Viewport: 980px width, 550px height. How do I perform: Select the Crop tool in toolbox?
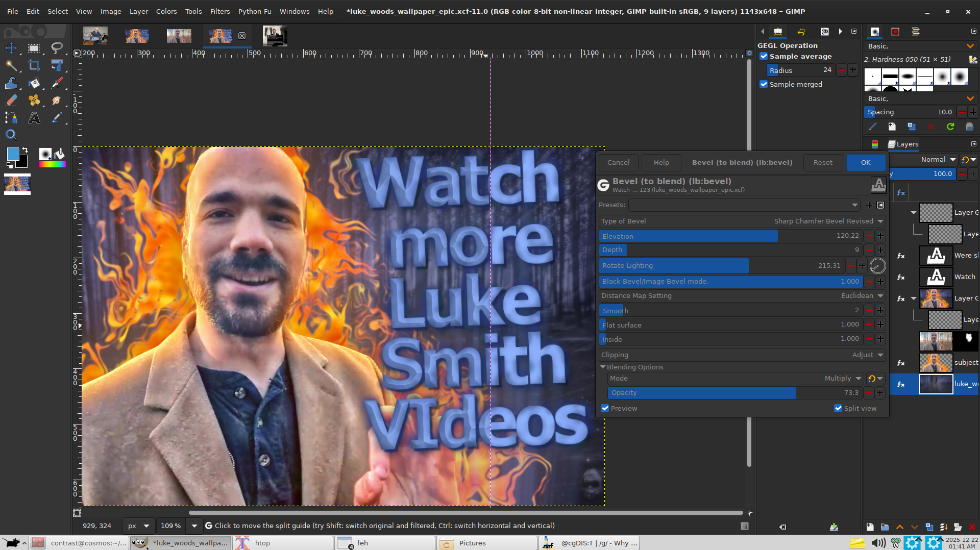(x=34, y=65)
